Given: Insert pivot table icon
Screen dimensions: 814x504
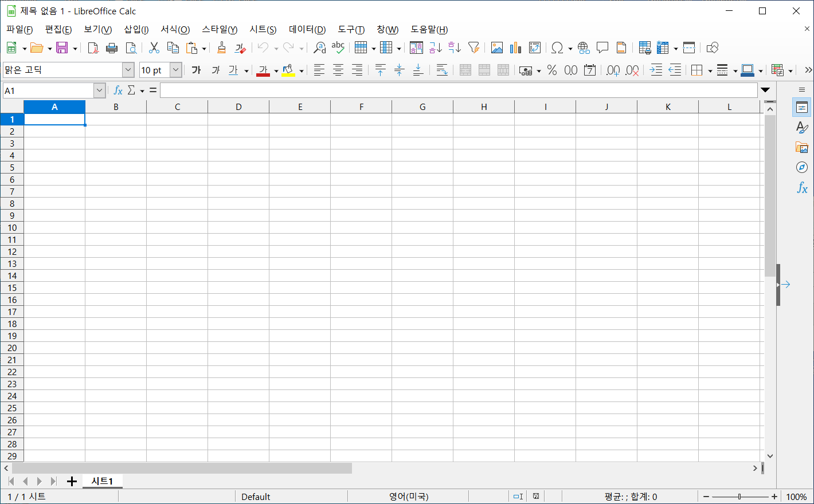Looking at the screenshot, I should (535, 48).
